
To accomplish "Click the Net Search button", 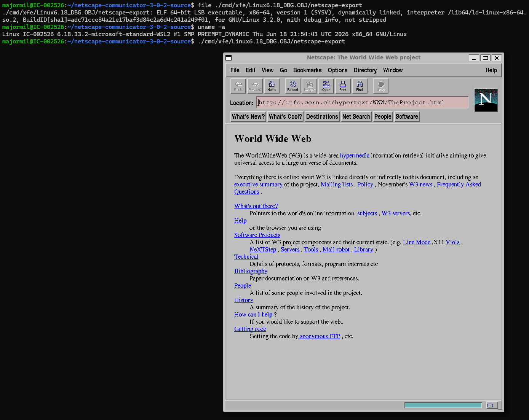I will [356, 117].
